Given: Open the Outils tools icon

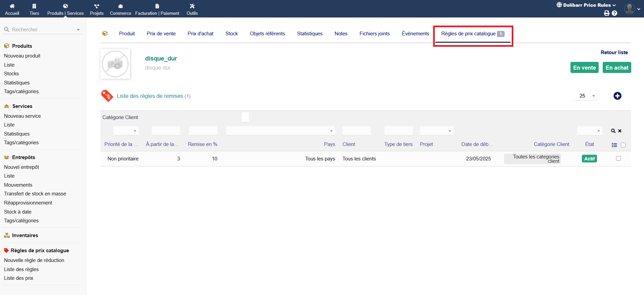Looking at the screenshot, I should [x=192, y=6].
